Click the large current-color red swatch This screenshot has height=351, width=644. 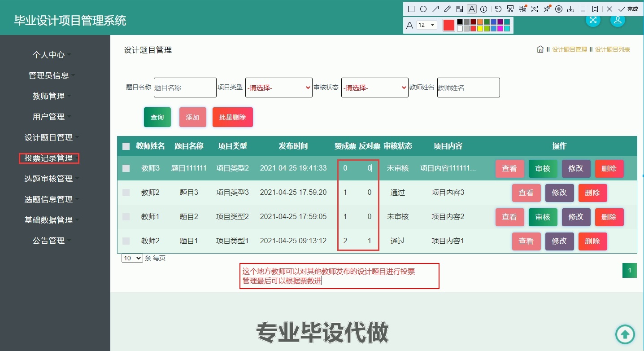pyautogui.click(x=449, y=25)
